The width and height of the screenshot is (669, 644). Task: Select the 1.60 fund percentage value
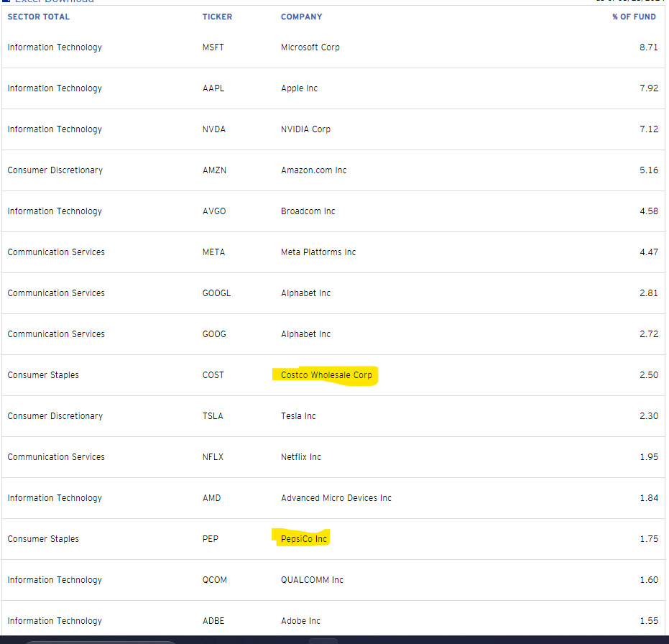(648, 580)
